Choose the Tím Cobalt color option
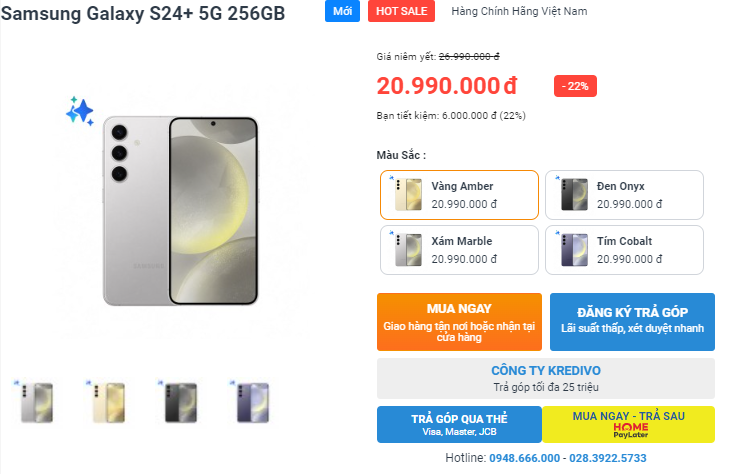This screenshot has width=730, height=474. (625, 250)
